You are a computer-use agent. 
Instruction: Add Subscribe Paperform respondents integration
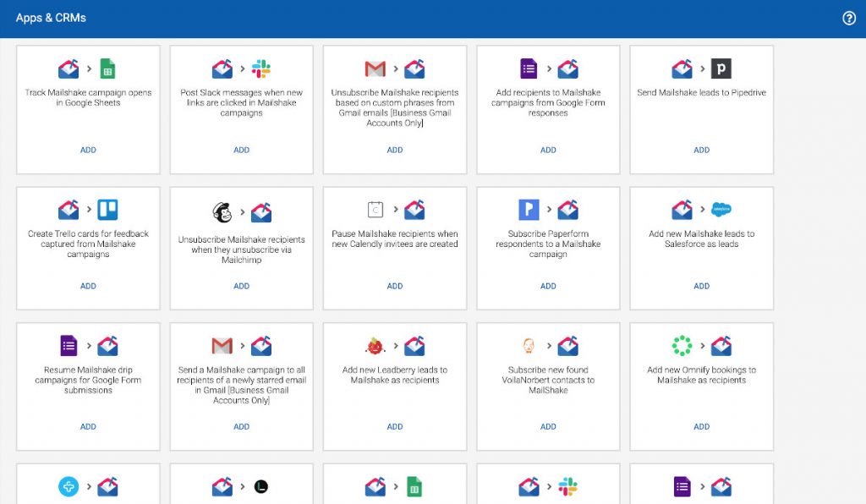548,286
